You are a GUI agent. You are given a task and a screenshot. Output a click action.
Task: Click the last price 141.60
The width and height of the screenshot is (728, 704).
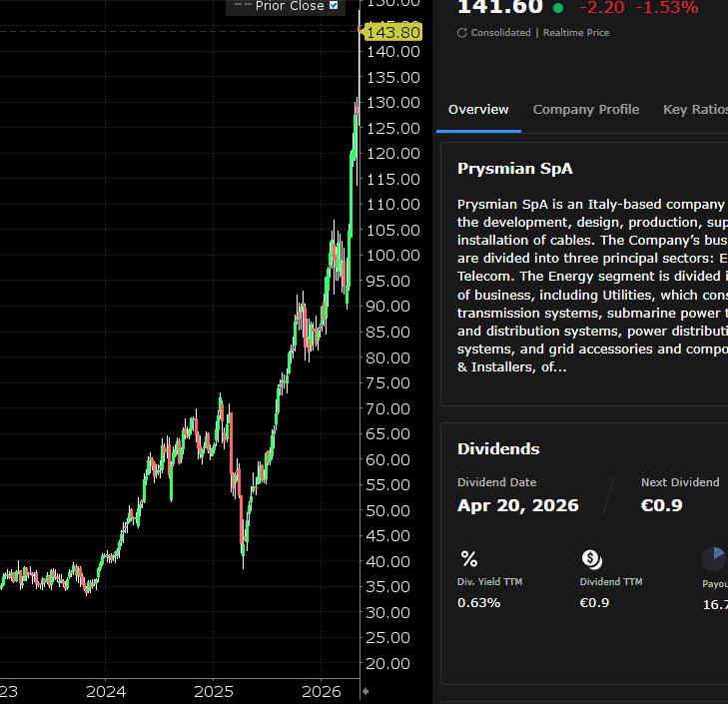(x=500, y=7)
